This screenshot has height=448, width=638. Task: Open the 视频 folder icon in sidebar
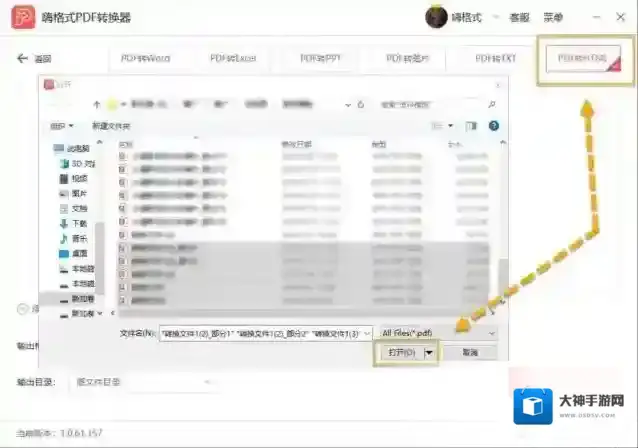64,179
